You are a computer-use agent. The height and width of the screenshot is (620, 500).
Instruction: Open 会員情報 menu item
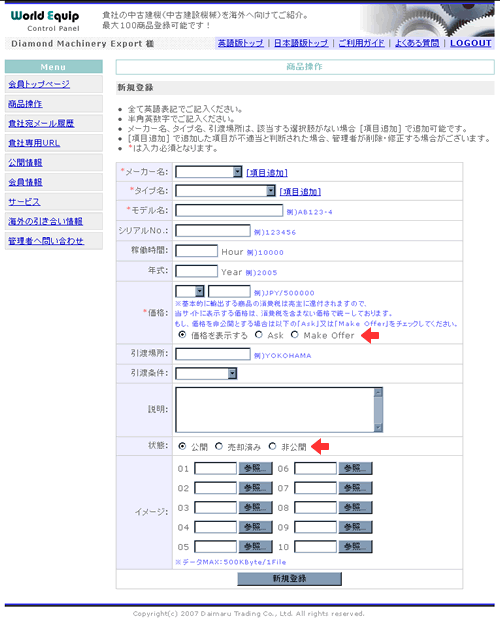25,182
